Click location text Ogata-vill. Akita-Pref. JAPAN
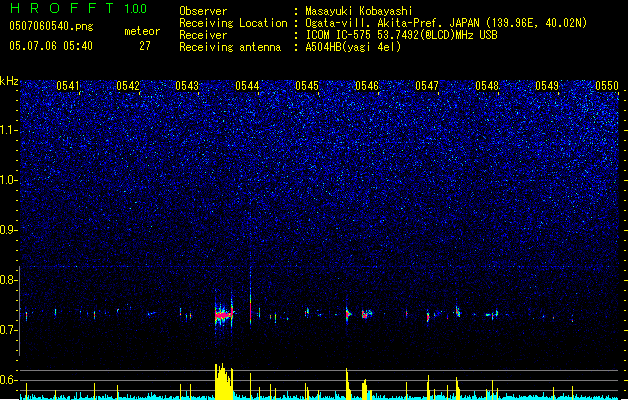 point(392,23)
